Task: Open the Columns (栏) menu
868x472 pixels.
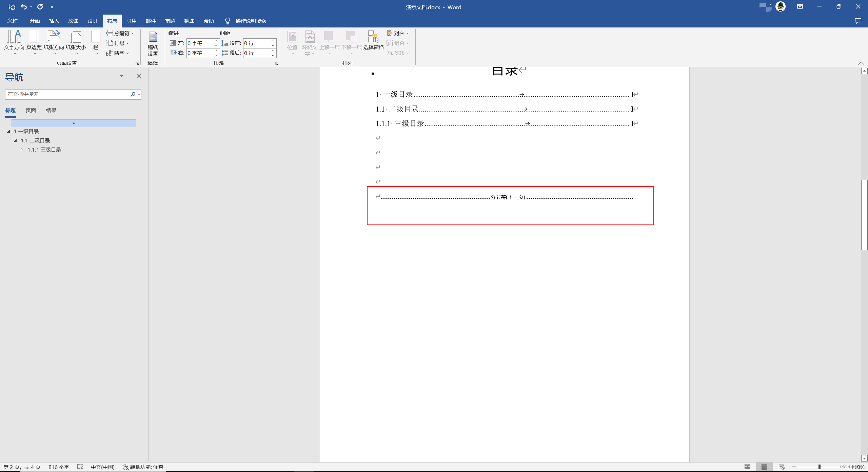Action: pos(96,41)
